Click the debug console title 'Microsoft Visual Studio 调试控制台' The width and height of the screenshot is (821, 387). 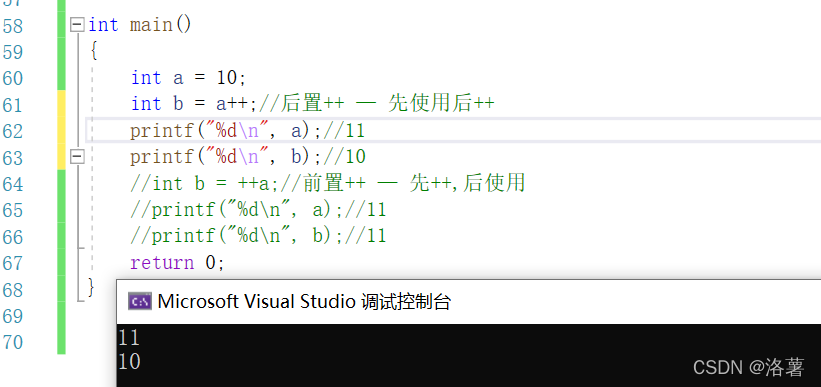304,302
